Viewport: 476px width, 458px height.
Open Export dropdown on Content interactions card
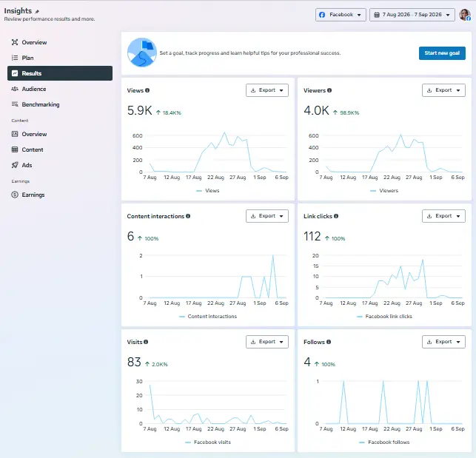[x=267, y=216]
